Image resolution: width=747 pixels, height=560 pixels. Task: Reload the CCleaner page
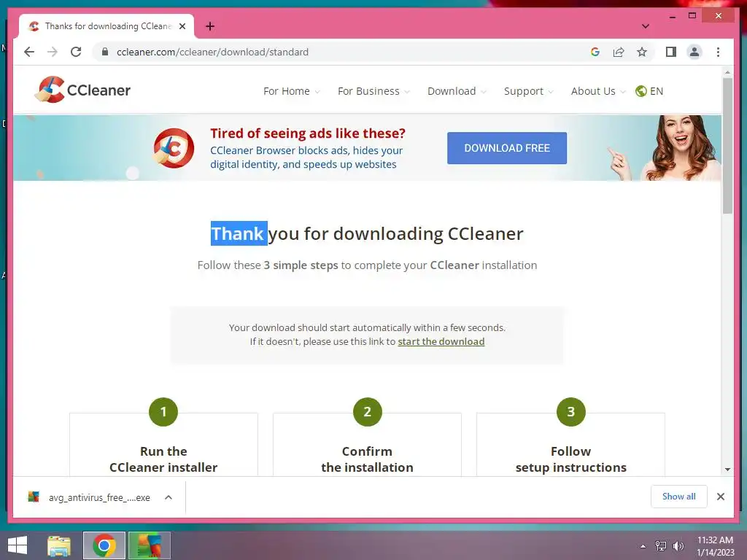(x=76, y=52)
